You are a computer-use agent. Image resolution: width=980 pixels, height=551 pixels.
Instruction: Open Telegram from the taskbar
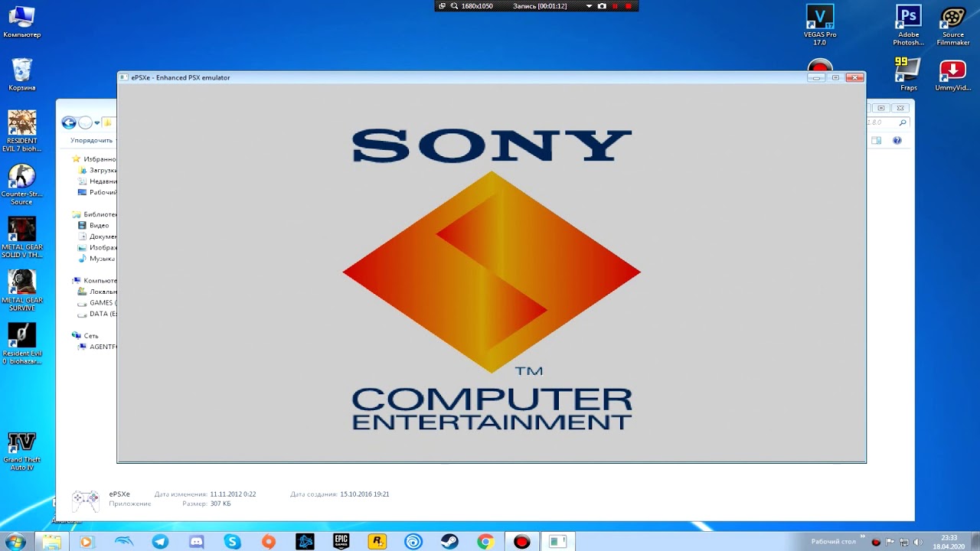160,542
